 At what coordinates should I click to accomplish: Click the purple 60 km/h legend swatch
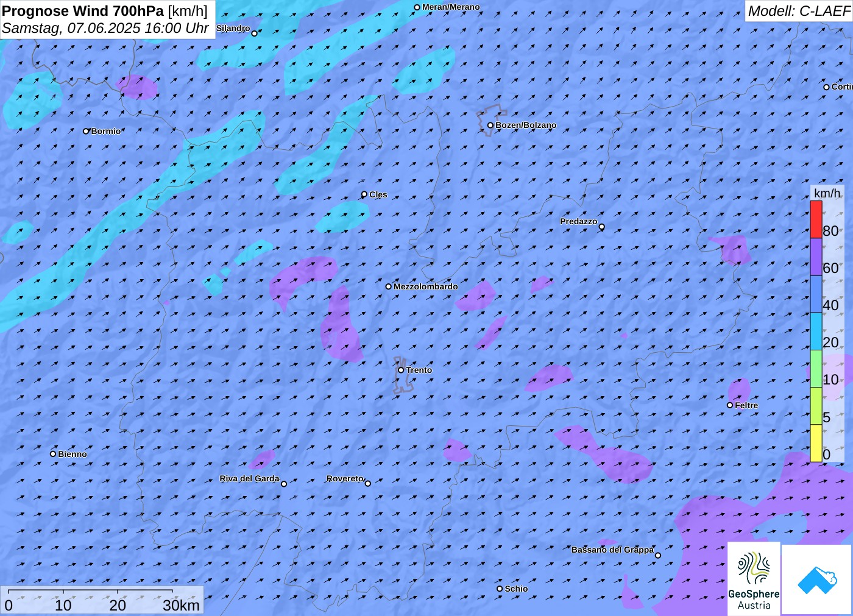click(x=816, y=257)
